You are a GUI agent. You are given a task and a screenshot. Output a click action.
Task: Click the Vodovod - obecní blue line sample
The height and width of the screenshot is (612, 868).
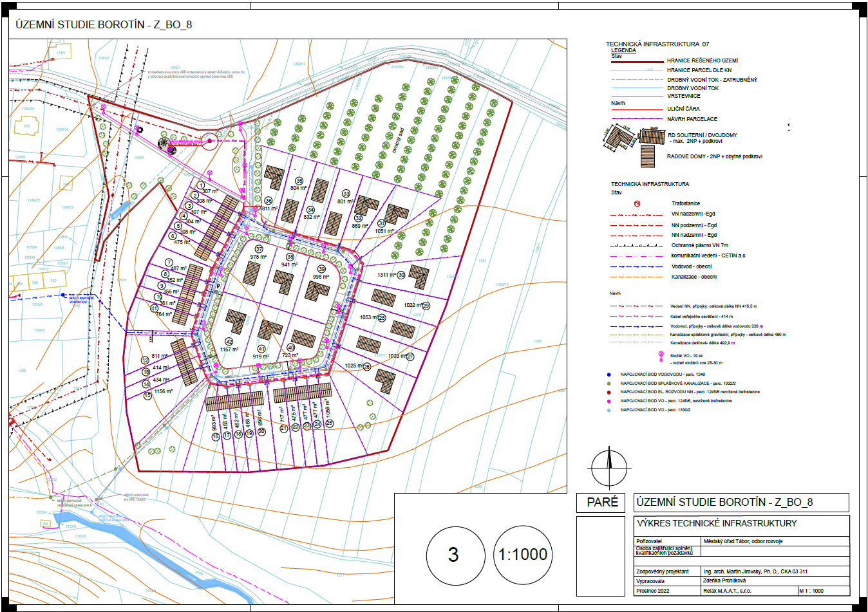[637, 266]
